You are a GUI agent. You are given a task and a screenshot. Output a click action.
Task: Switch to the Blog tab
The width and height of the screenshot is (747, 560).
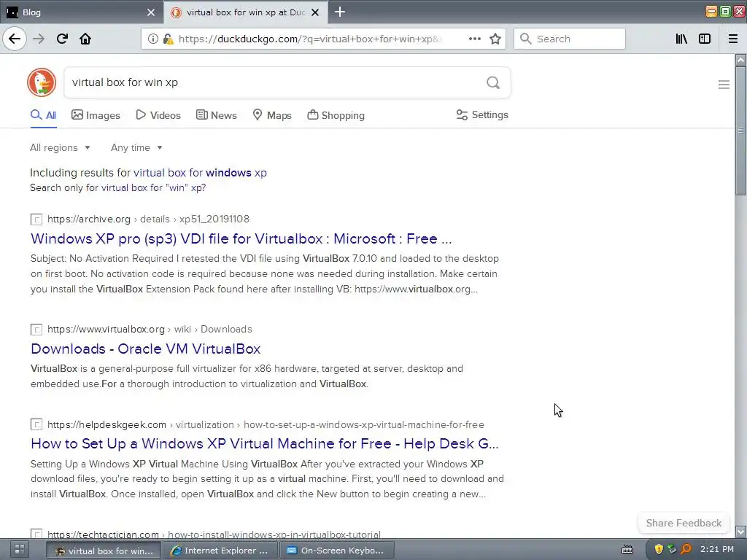click(82, 12)
